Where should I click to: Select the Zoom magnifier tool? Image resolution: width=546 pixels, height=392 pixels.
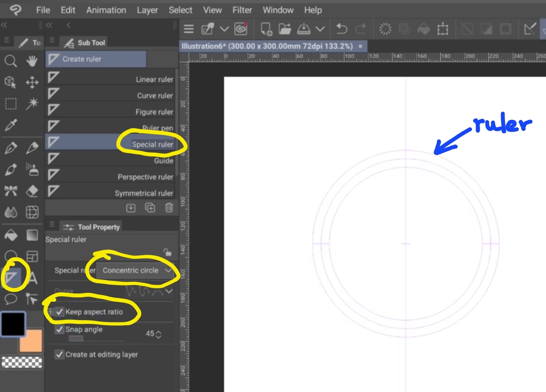coord(10,60)
